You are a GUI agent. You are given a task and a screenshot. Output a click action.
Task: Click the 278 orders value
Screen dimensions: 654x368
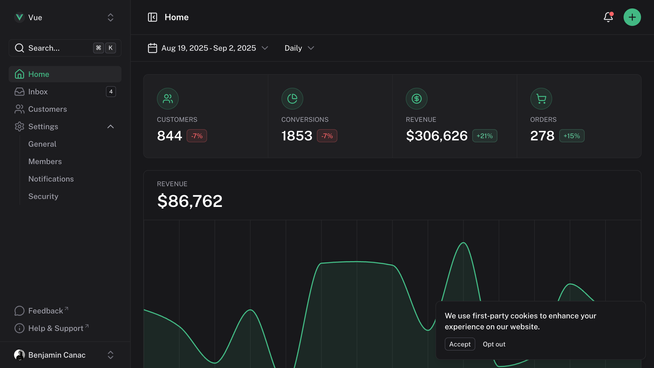[542, 136]
